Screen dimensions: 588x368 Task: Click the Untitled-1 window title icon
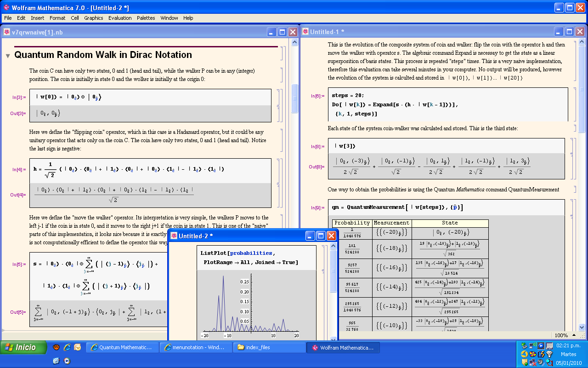click(305, 32)
